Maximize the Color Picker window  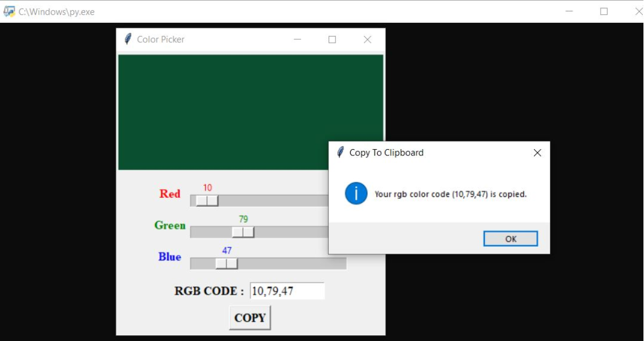332,39
